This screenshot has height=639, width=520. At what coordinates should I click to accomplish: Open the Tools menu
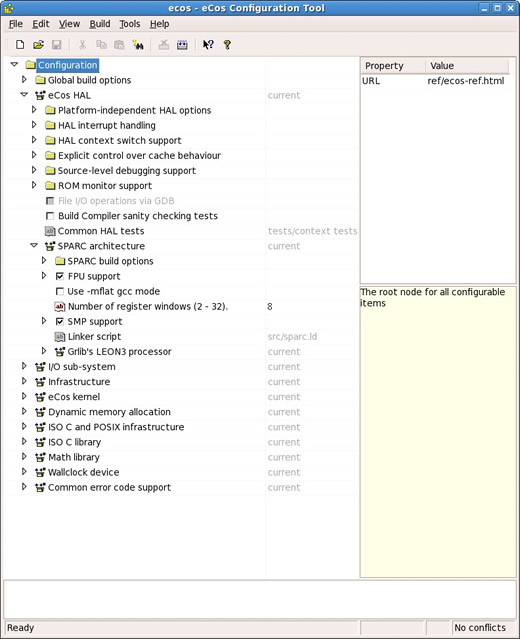click(x=130, y=24)
